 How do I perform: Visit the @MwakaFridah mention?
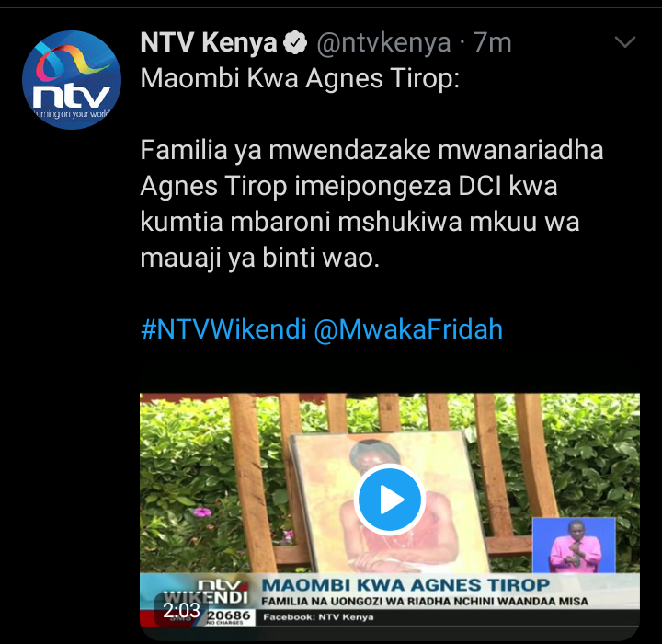coord(408,329)
